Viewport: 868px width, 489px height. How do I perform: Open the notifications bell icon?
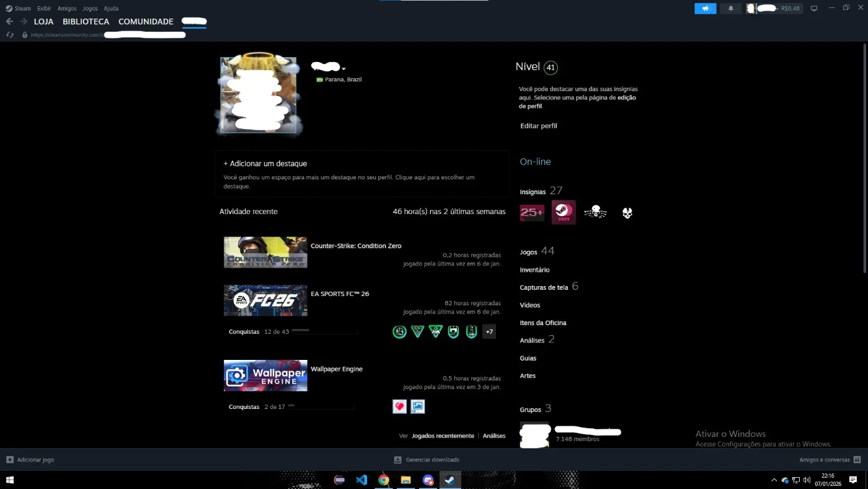coord(730,9)
